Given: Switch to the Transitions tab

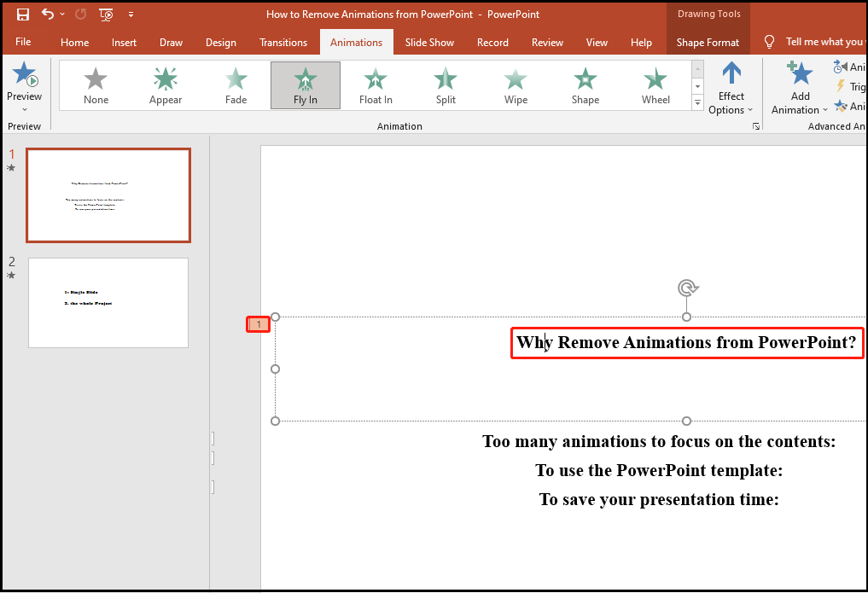Looking at the screenshot, I should click(283, 42).
